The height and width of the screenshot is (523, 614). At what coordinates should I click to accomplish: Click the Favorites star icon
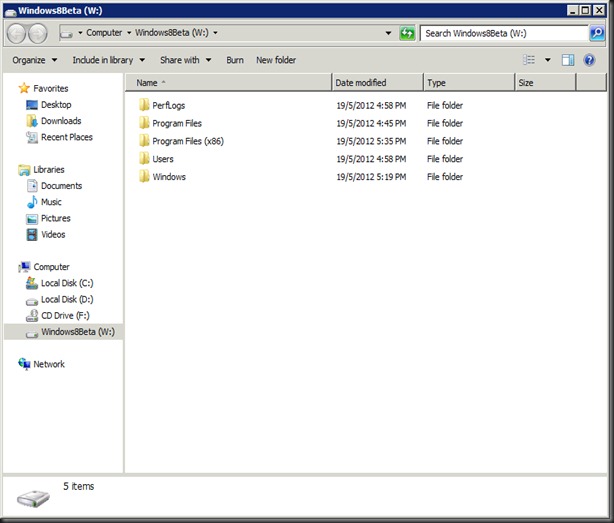[24, 88]
